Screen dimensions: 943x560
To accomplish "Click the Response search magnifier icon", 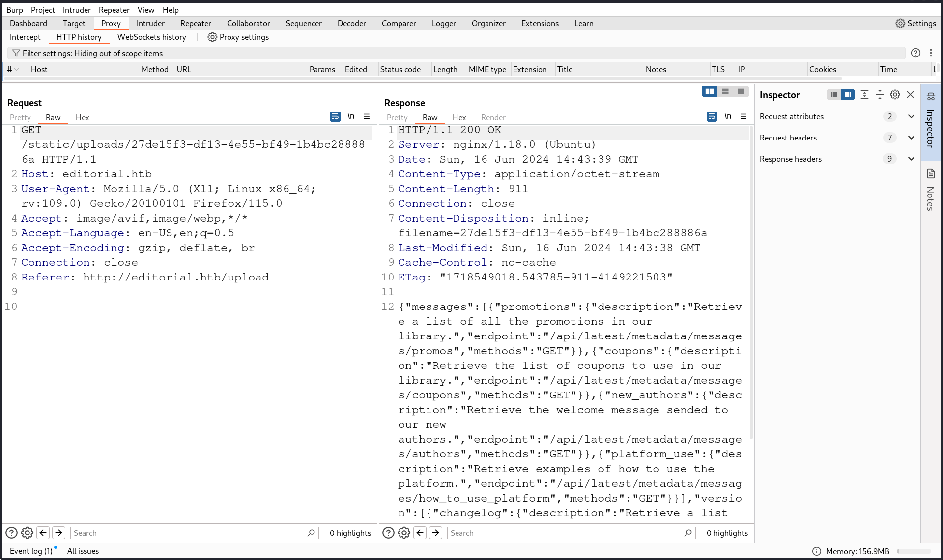I will tap(688, 533).
